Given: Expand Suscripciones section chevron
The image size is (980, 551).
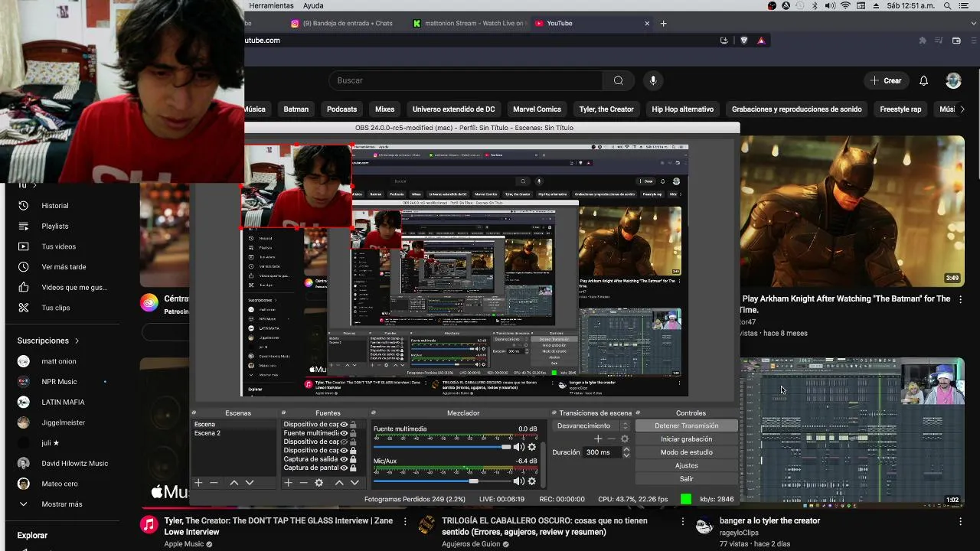Looking at the screenshot, I should tap(77, 341).
